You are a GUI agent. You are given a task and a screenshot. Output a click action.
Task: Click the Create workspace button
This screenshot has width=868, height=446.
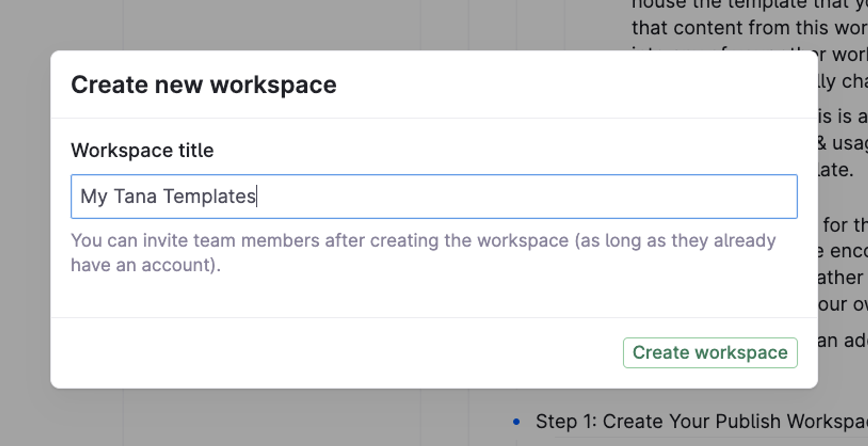coord(709,352)
